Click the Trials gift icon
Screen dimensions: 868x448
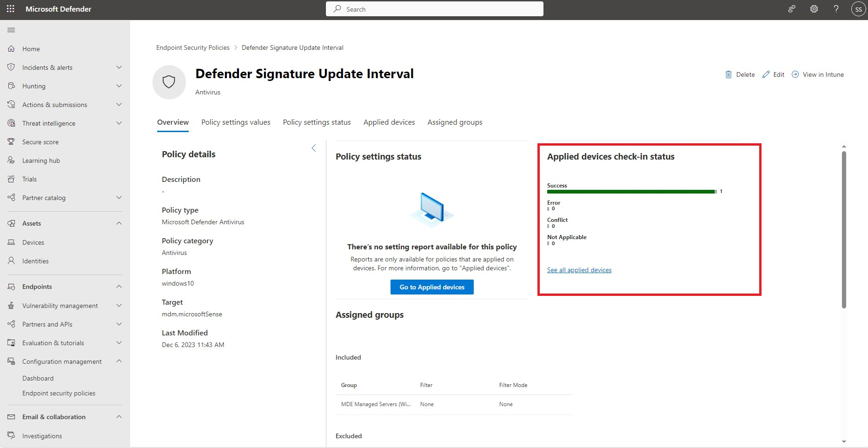11,179
